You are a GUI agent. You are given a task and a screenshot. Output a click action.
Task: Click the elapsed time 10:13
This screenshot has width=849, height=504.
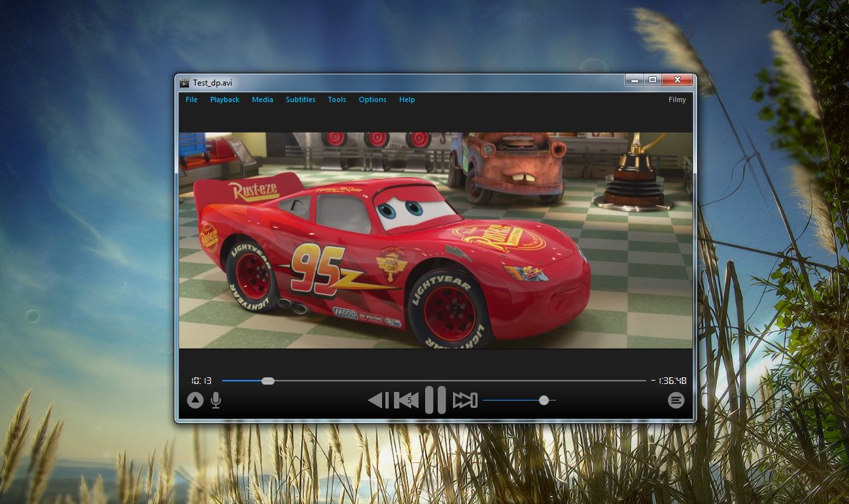202,381
